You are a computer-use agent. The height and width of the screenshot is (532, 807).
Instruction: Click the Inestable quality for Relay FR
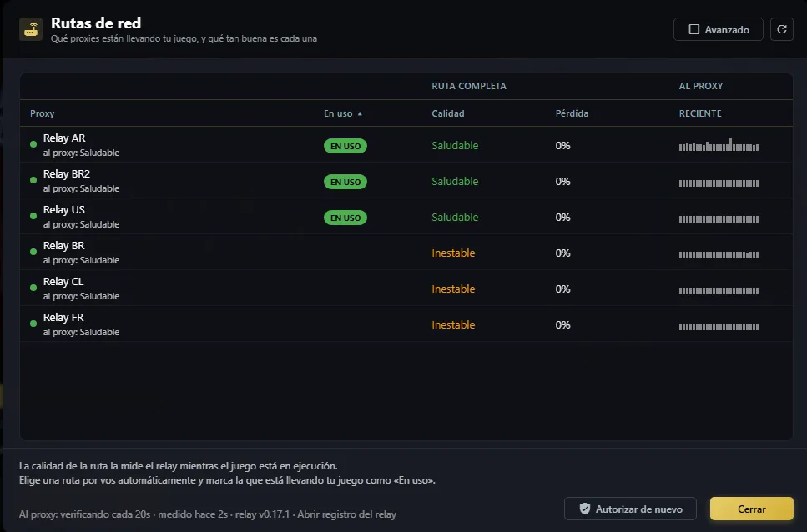point(453,325)
